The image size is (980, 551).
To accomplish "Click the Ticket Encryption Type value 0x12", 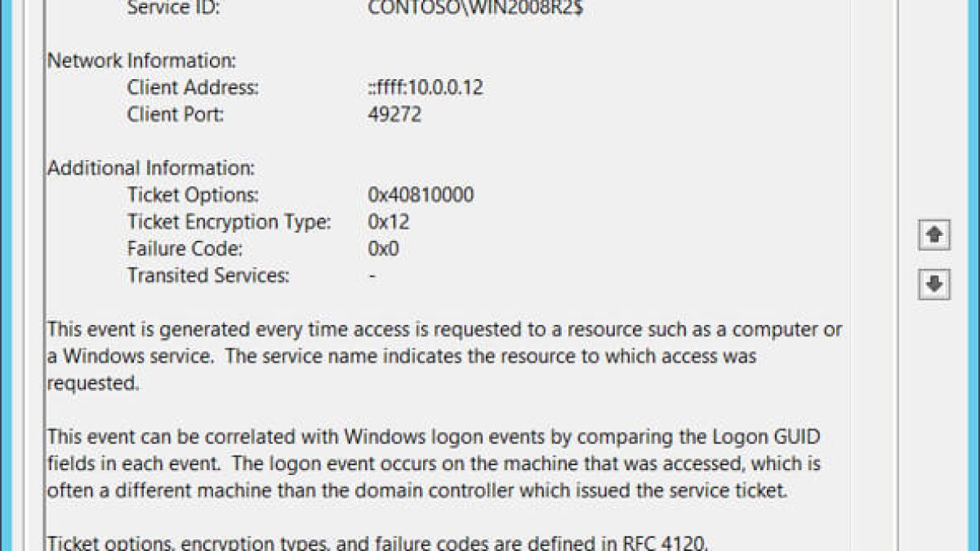I will [389, 222].
